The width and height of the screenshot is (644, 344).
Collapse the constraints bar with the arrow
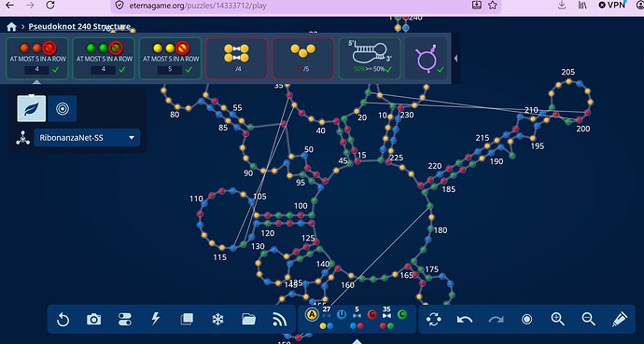tap(455, 59)
